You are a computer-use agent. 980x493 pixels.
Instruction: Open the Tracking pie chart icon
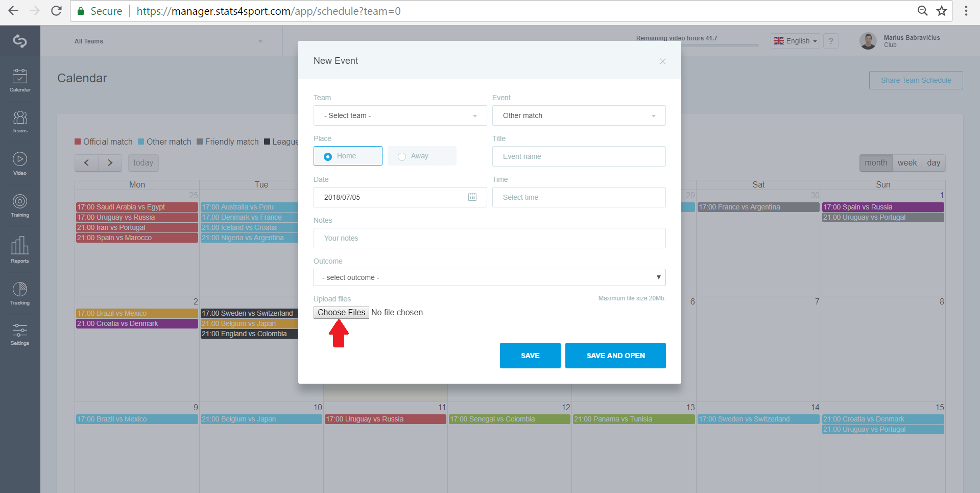point(20,293)
